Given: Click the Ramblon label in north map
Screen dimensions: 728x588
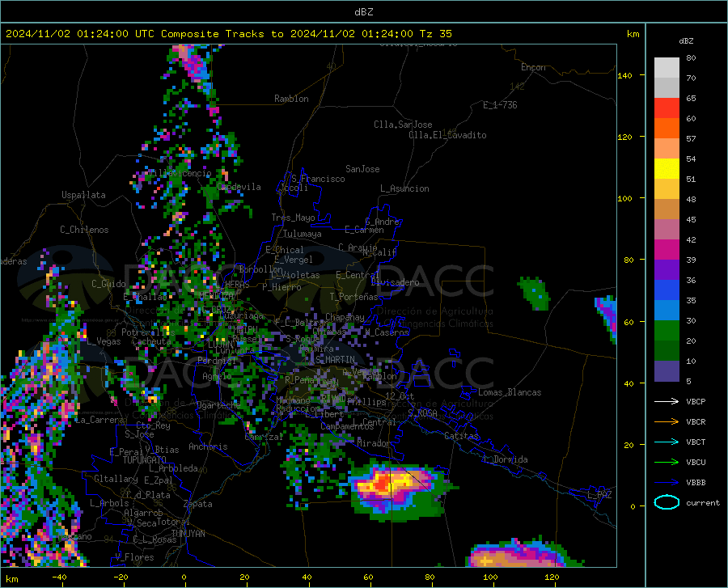Looking at the screenshot, I should [x=291, y=99].
